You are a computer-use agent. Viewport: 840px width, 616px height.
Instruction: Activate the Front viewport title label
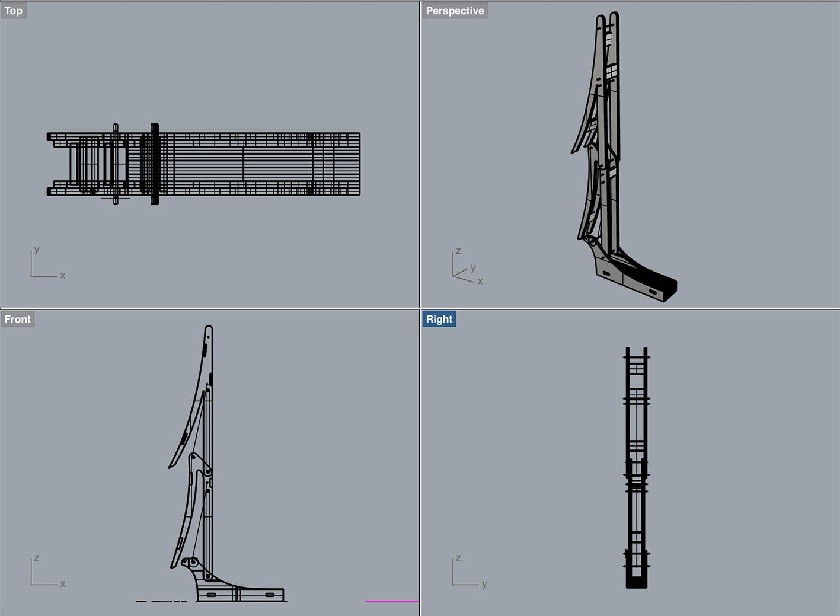17,319
